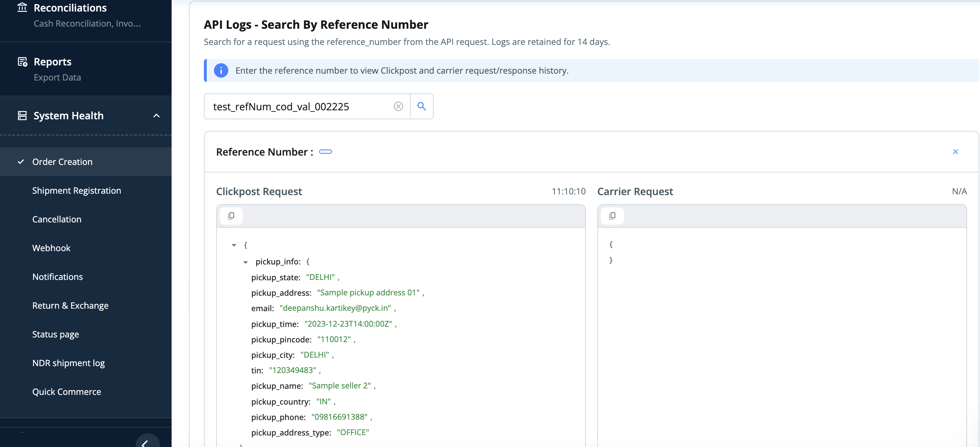Click the pickup_country value "IN"
The height and width of the screenshot is (447, 980).
tap(323, 402)
